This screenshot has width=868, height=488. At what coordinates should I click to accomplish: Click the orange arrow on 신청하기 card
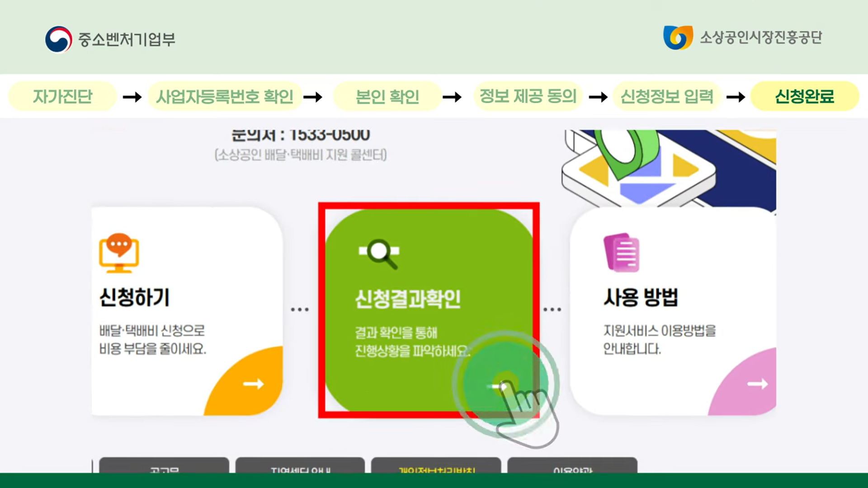coord(253,384)
